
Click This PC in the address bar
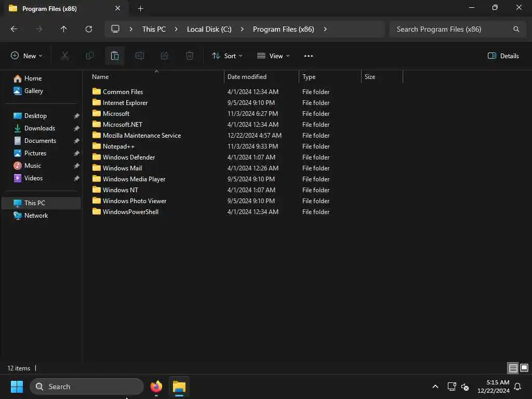(x=154, y=29)
